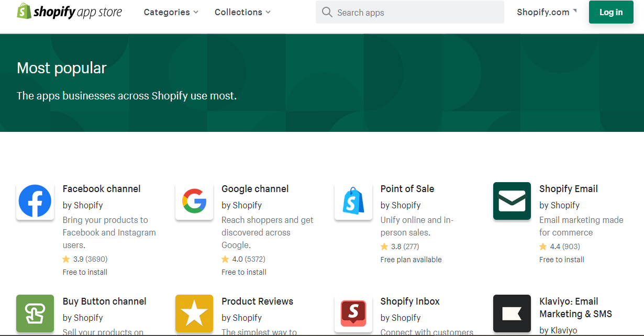Click the Point of Sale rating star
Viewport: 644px width, 336px height.
pos(384,247)
